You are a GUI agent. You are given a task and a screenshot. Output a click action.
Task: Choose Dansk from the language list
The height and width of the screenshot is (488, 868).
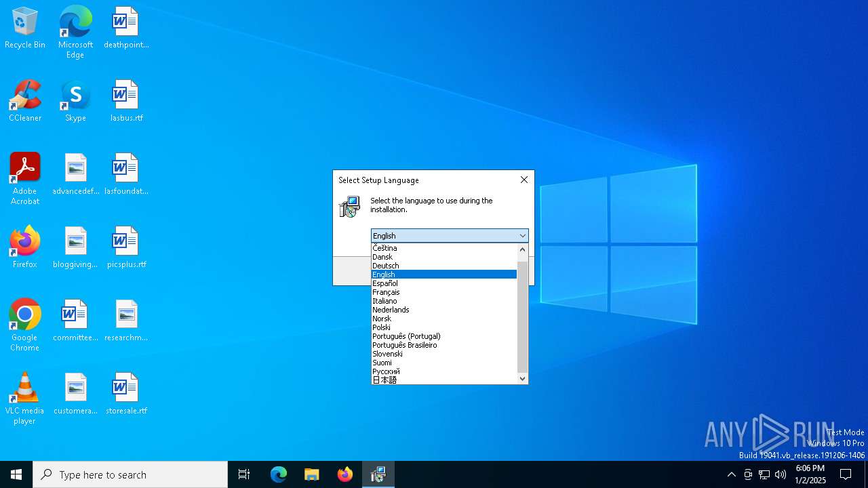(444, 257)
